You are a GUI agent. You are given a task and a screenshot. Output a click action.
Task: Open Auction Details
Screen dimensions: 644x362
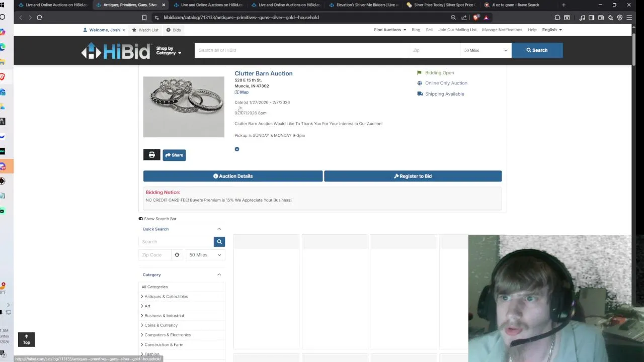pos(233,176)
